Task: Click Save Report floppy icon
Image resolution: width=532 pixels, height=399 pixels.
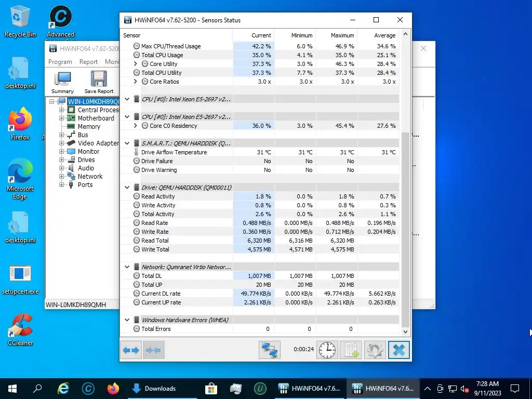Action: [99, 83]
